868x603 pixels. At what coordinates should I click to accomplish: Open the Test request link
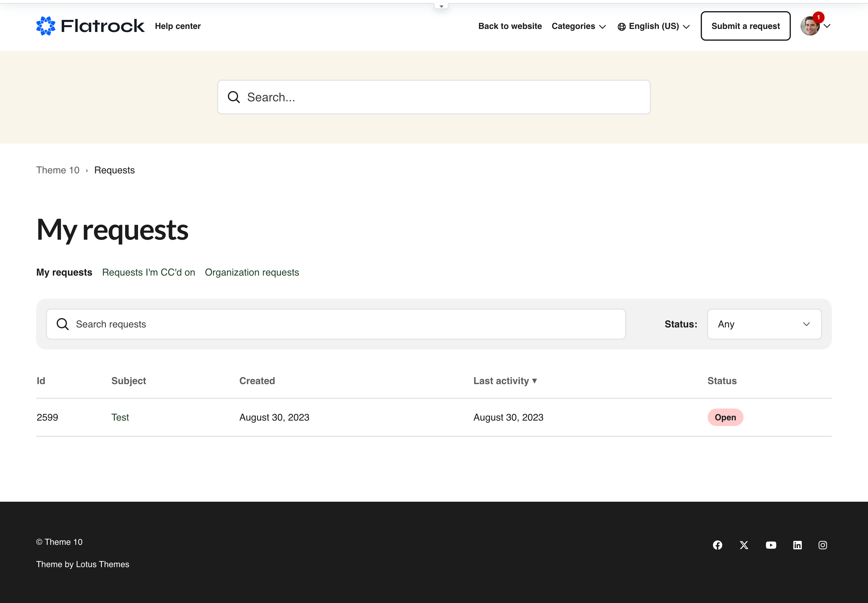tap(120, 418)
